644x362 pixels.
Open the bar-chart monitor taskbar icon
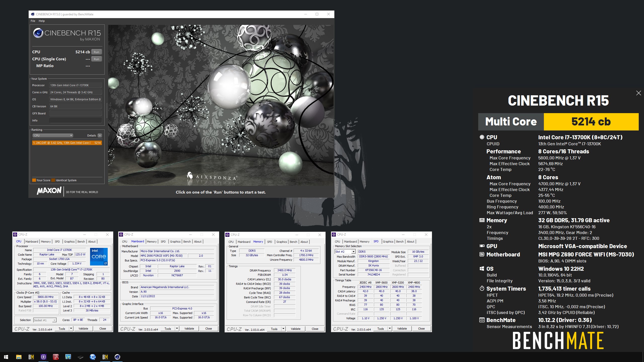pos(68,357)
